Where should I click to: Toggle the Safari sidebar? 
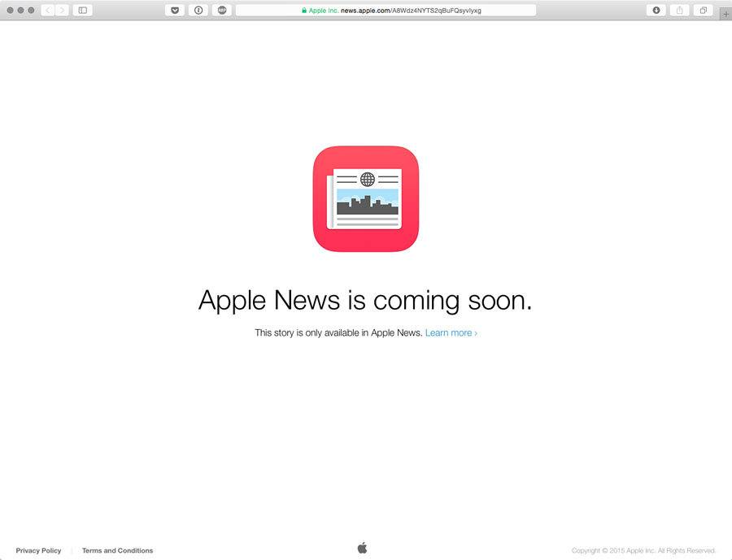[83, 11]
